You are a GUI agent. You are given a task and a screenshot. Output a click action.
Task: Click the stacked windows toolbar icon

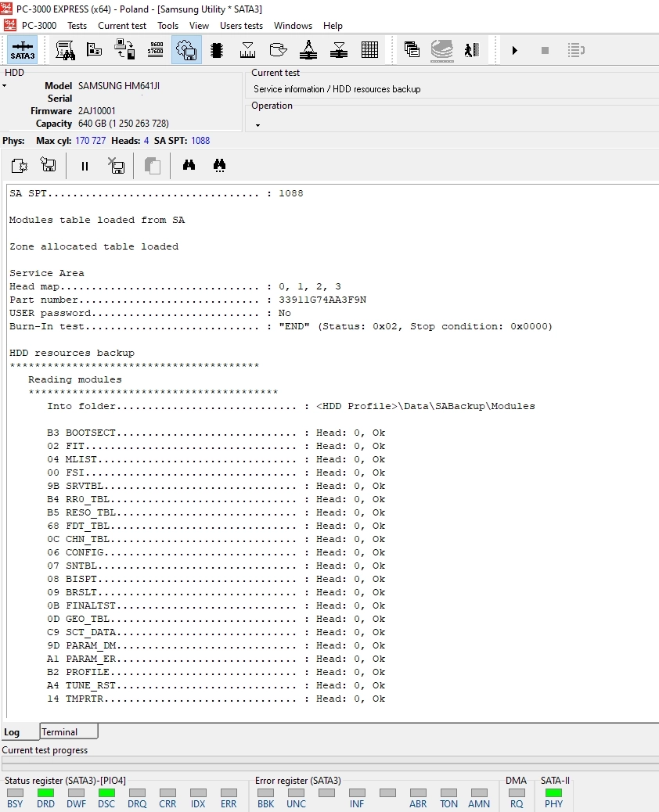(412, 50)
